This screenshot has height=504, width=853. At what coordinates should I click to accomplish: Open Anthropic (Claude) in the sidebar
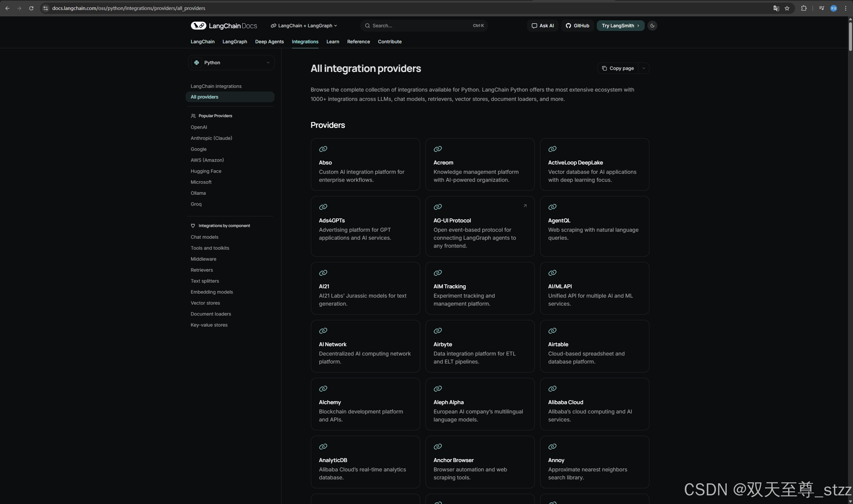(211, 138)
